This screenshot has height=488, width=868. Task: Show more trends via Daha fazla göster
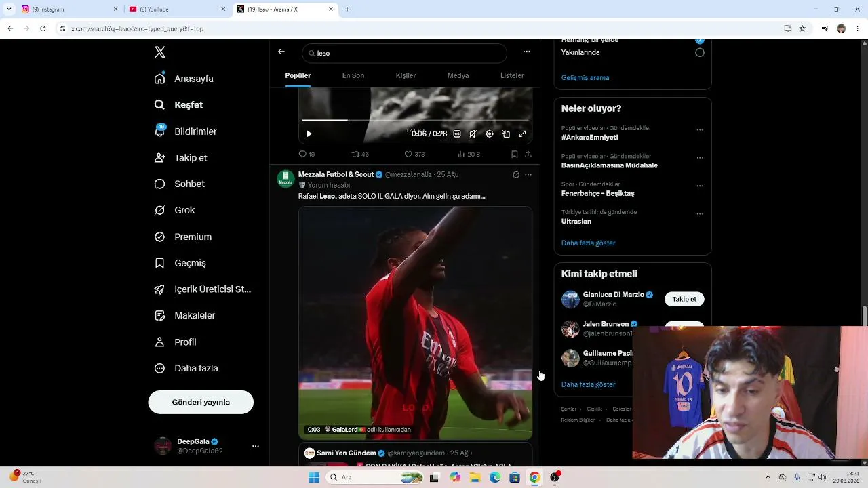pos(589,243)
